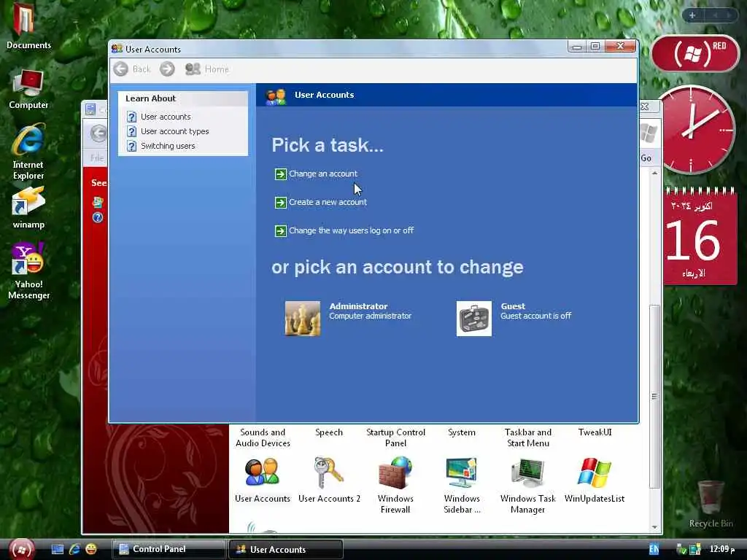Launch Internet Explorer from the desktop
Screen dimensions: 747x560
coord(28,152)
